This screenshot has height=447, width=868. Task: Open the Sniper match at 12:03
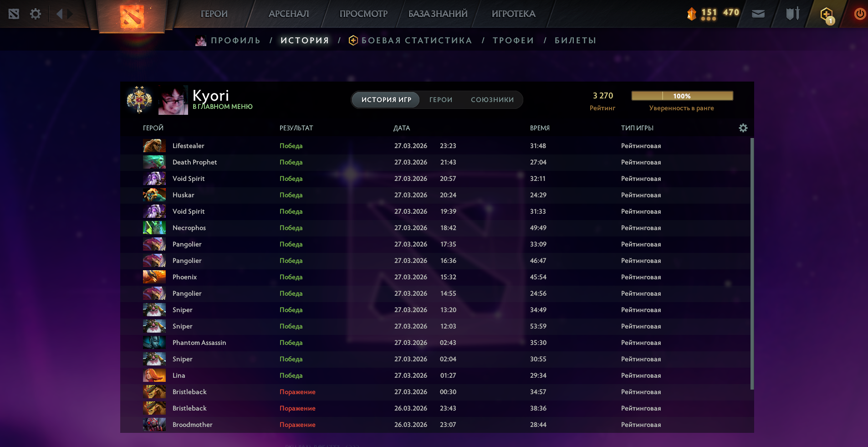point(435,326)
